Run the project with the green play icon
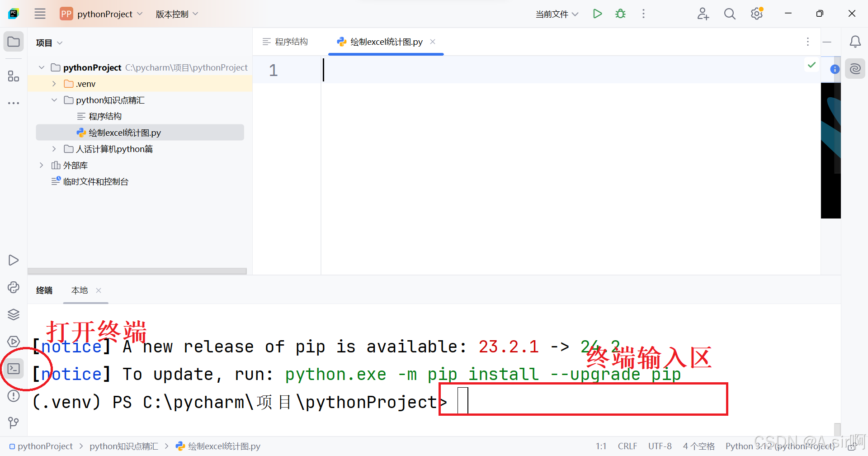Image resolution: width=868 pixels, height=456 pixels. pos(597,14)
